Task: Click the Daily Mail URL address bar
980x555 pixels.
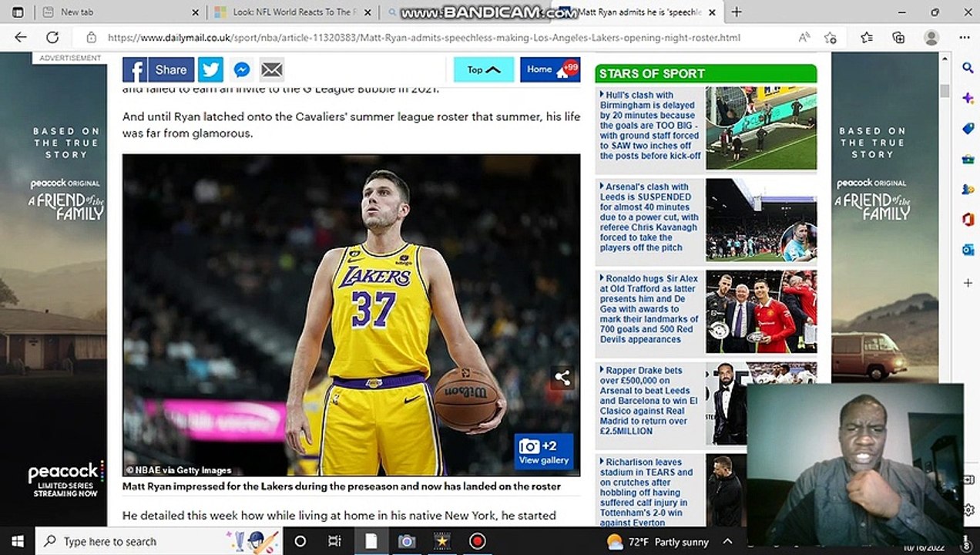Action: 424,37
